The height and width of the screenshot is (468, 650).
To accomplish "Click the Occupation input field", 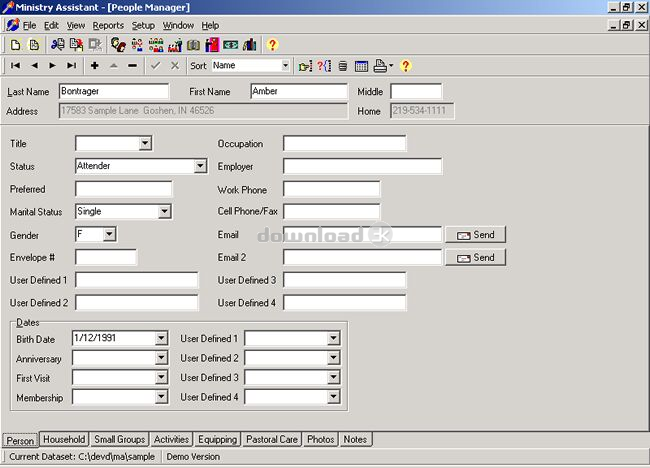I will 344,143.
